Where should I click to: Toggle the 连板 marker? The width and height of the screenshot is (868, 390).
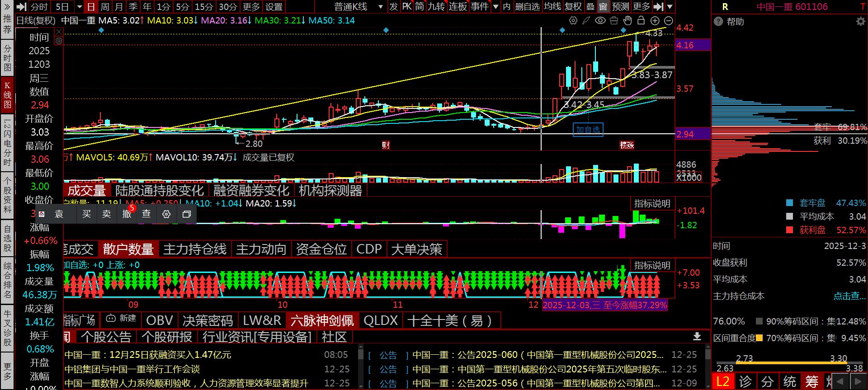(x=458, y=6)
